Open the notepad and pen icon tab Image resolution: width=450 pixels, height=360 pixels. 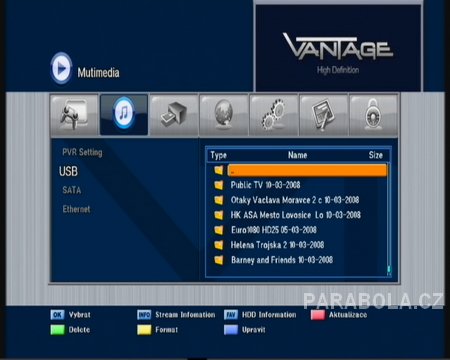pos(323,115)
